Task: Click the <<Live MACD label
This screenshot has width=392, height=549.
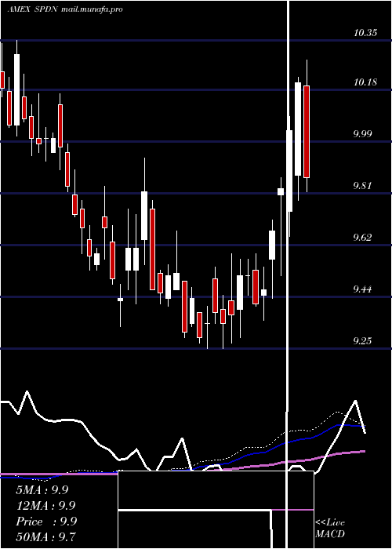Action: tap(330, 529)
